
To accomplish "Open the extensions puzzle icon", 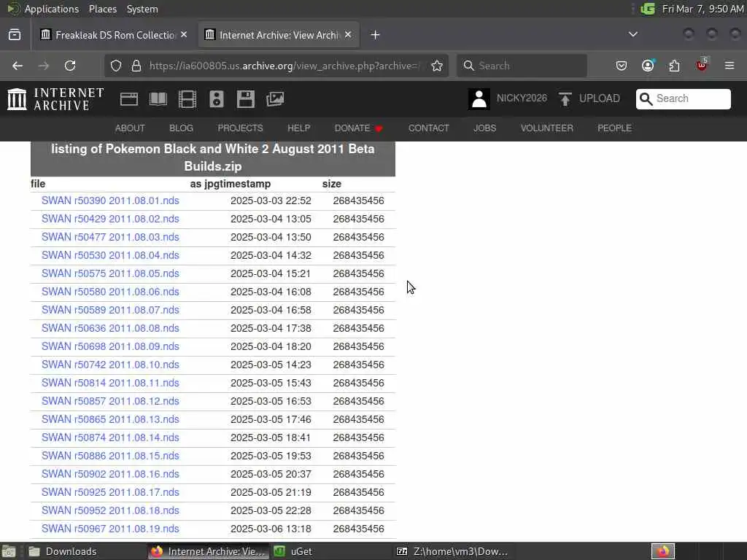I will (675, 66).
